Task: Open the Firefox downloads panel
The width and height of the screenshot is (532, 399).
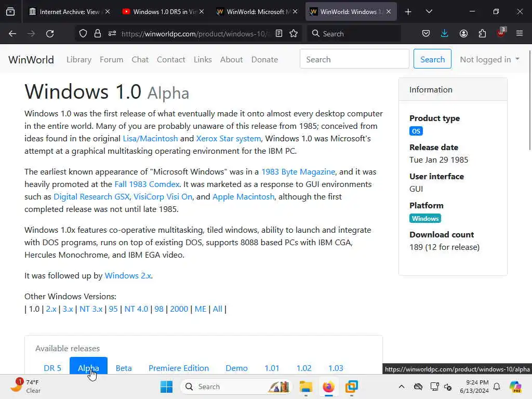Action: pyautogui.click(x=445, y=34)
